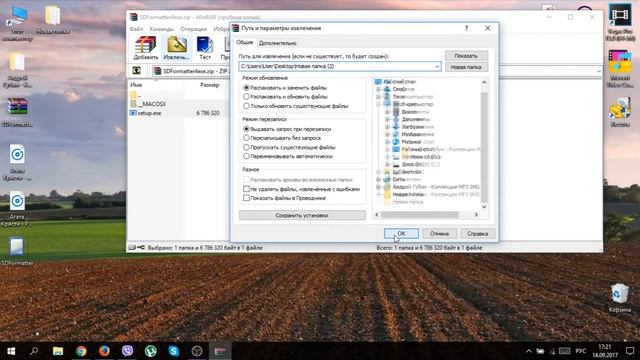Check 'Не удалять файлы, извлечённые с ошибками'
This screenshot has height=360, width=640.
point(246,189)
